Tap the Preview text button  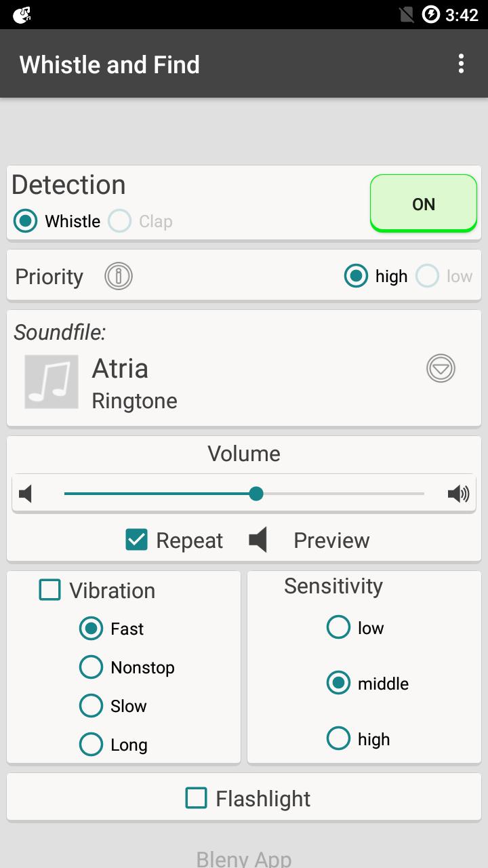[331, 540]
